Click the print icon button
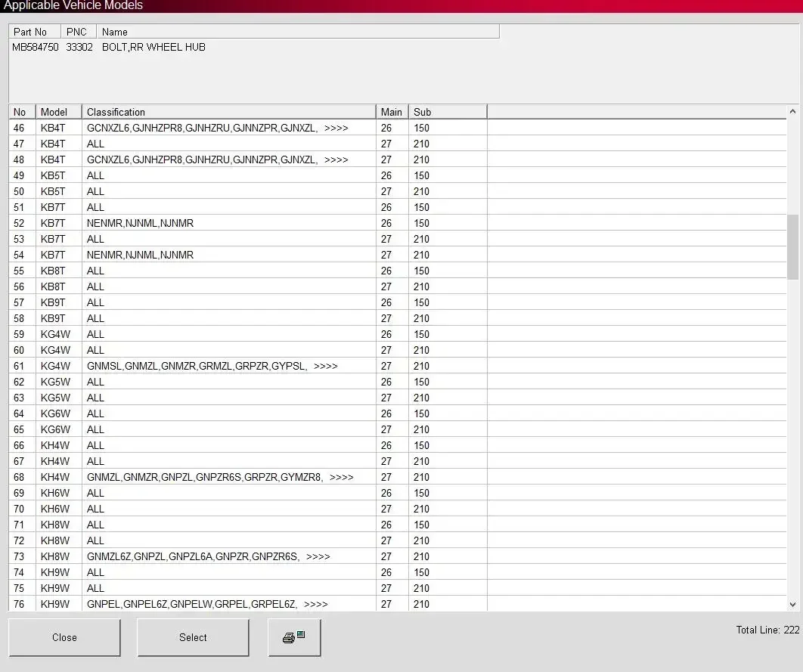Image resolution: width=803 pixels, height=672 pixels. 294,637
